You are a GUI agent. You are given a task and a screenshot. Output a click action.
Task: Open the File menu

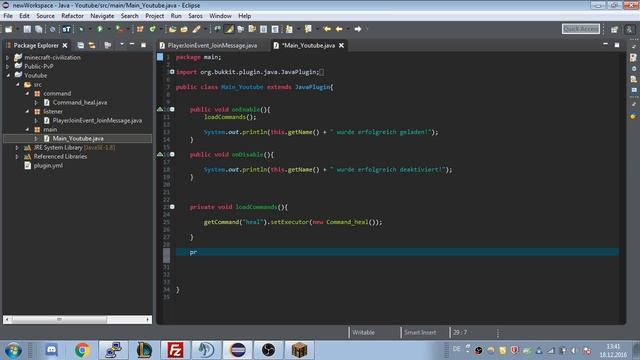coord(8,16)
